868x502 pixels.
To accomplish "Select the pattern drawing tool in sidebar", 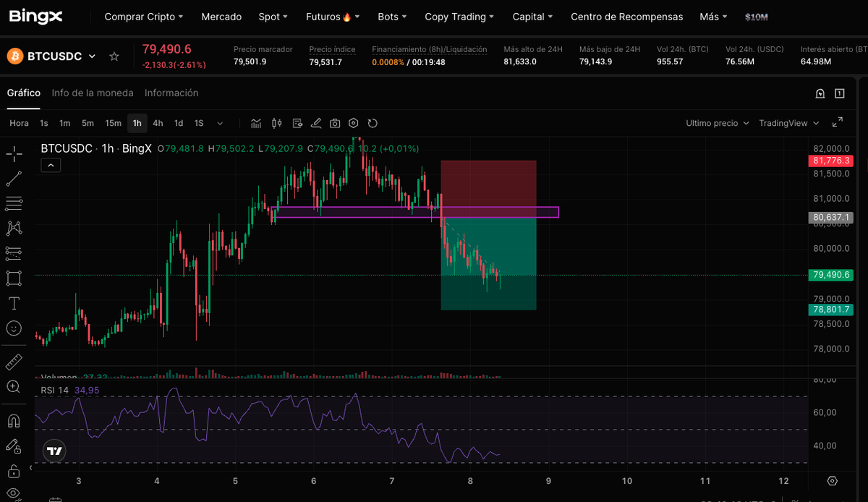I will point(13,228).
